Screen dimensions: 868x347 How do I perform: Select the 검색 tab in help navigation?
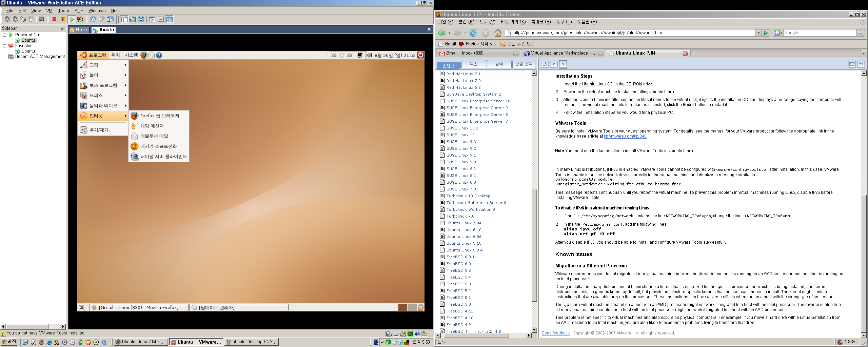(x=499, y=64)
